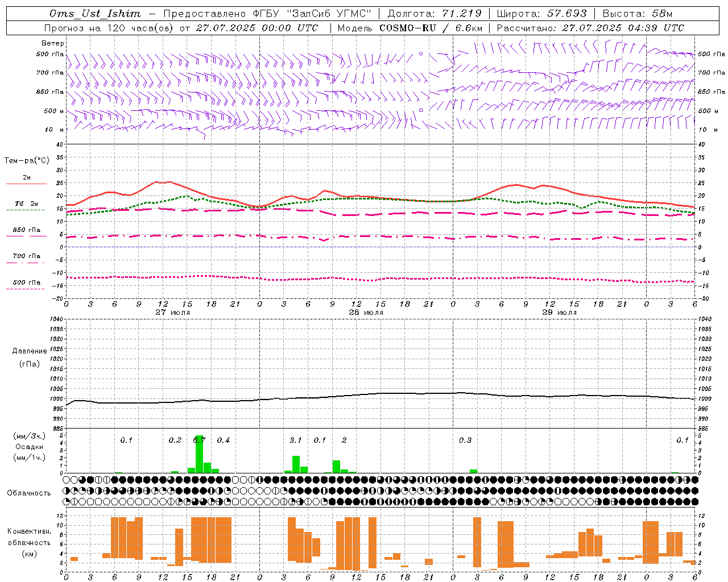Click the tallest green precipitation bar
Image resolution: width=728 pixels, height=582 pixels.
click(199, 454)
